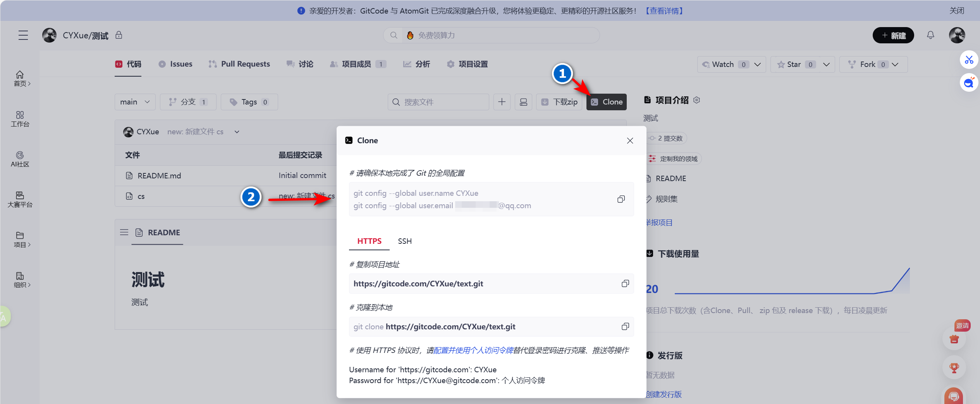Click the 新建 button
The image size is (980, 404).
(893, 35)
